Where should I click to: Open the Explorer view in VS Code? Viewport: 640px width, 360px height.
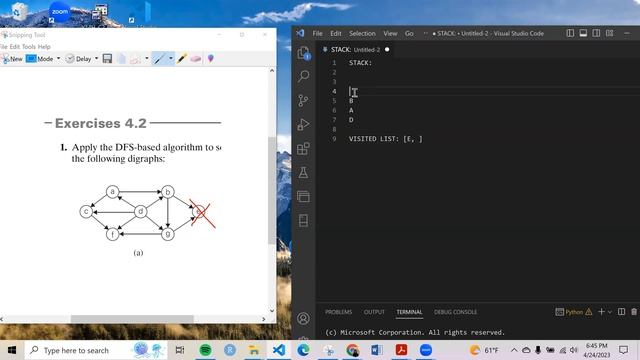click(303, 53)
